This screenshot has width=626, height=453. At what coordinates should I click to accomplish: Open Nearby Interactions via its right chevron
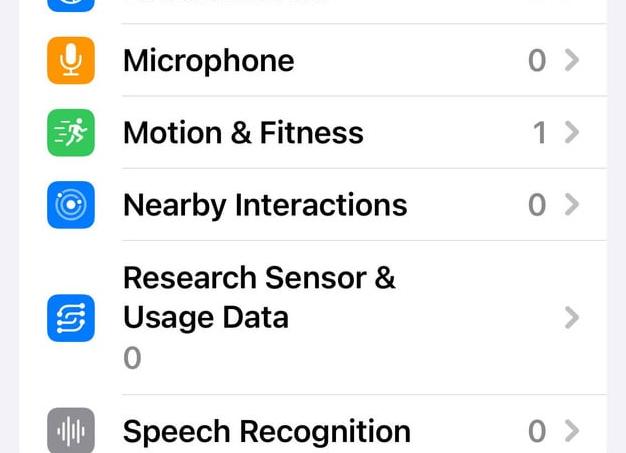click(x=571, y=205)
